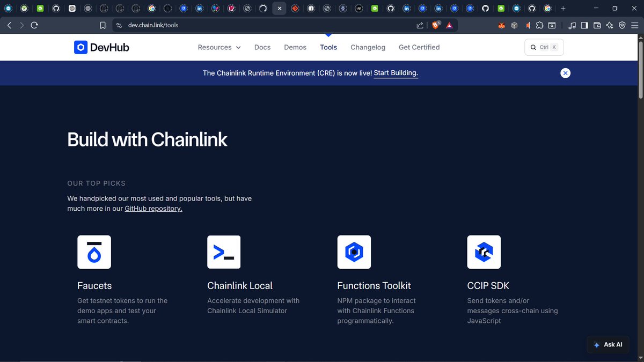Open a new browser tab
Image resolution: width=644 pixels, height=362 pixels.
pyautogui.click(x=563, y=9)
